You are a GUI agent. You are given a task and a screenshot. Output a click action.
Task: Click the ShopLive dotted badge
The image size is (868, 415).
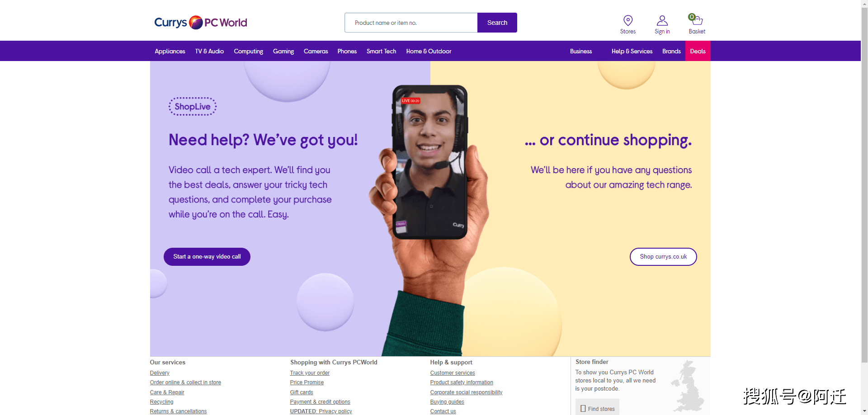click(x=193, y=107)
